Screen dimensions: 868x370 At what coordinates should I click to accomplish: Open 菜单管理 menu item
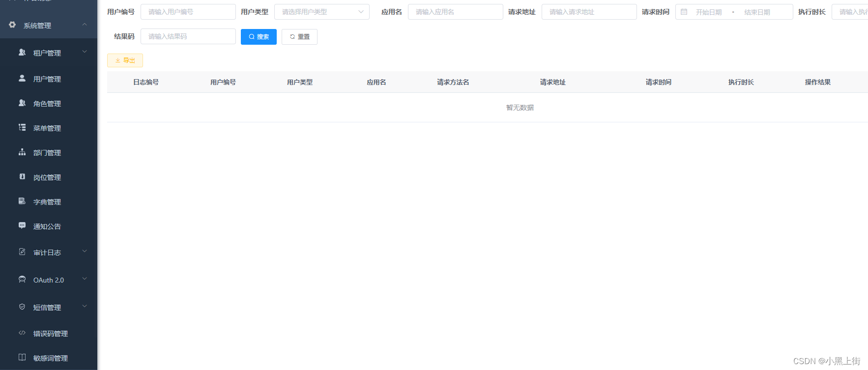pos(49,128)
